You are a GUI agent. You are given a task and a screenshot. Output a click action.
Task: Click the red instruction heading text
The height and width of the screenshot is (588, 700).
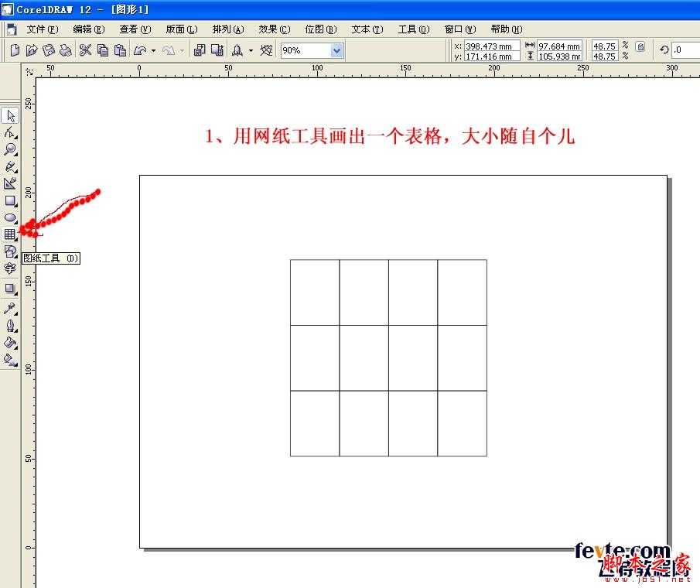[390, 135]
